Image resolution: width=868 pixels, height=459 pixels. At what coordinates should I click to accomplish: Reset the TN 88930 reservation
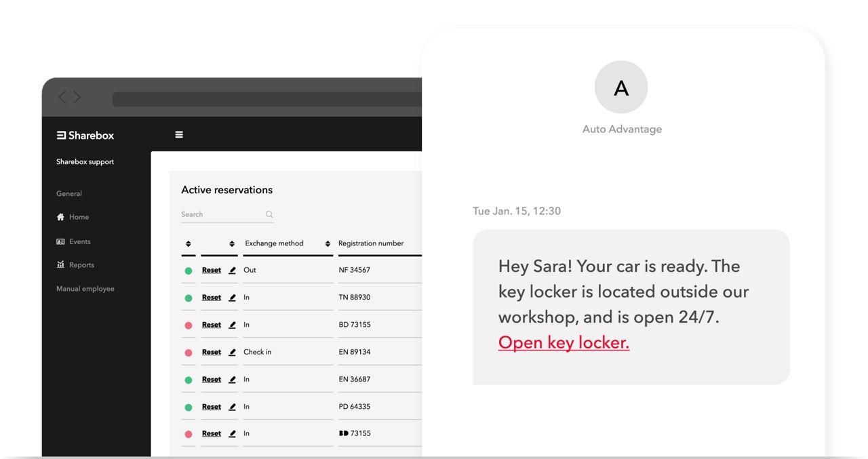click(212, 298)
